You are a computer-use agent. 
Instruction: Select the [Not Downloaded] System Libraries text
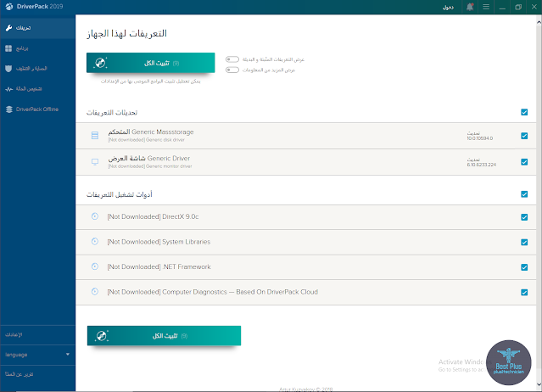(x=159, y=242)
